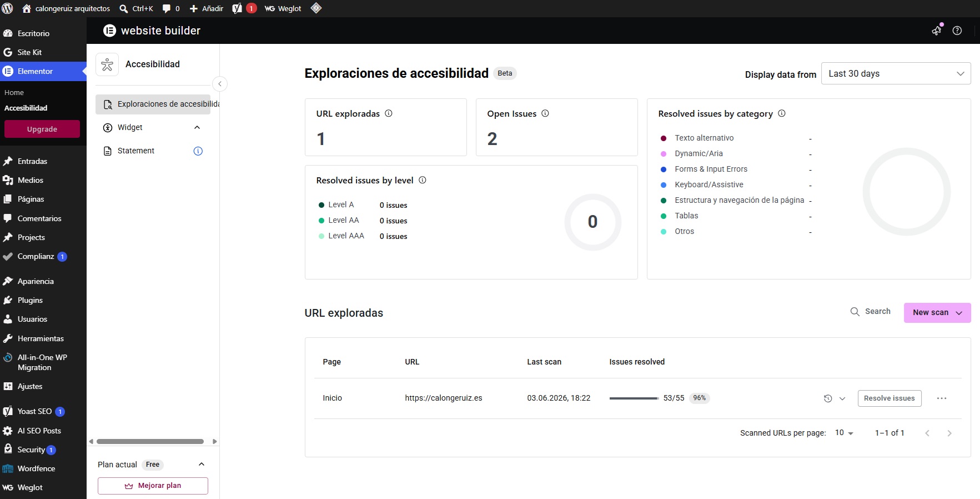Show info about URL exploradas
The height and width of the screenshot is (499, 980).
[389, 113]
